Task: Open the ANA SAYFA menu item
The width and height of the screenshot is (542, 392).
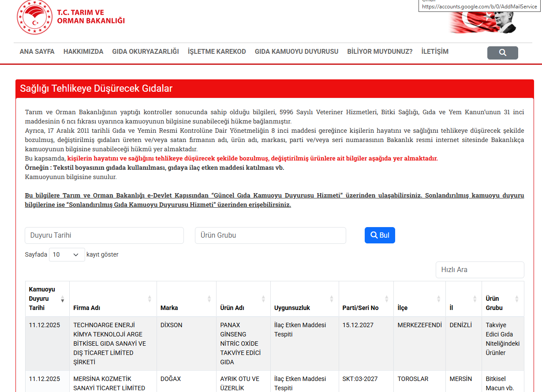Action: tap(37, 52)
